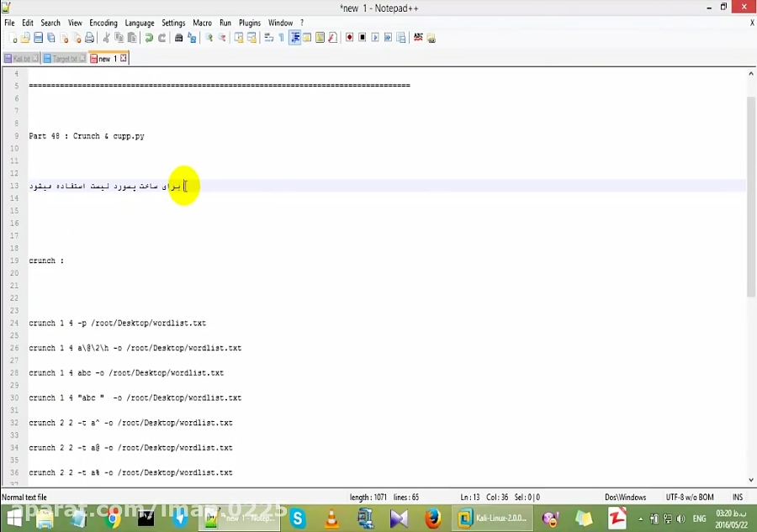Screen dimensions: 757x532
Task: Open the Language menu
Action: 140,23
